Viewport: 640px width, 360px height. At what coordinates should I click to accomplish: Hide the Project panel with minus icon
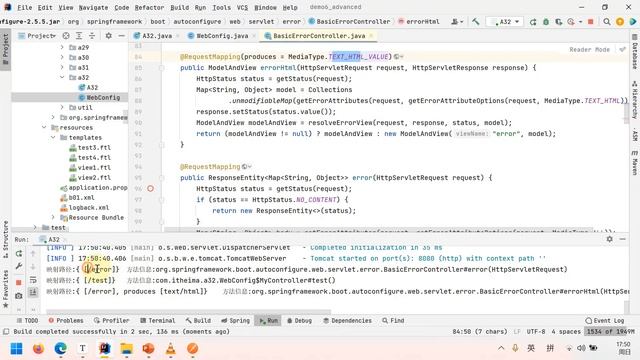point(121,36)
